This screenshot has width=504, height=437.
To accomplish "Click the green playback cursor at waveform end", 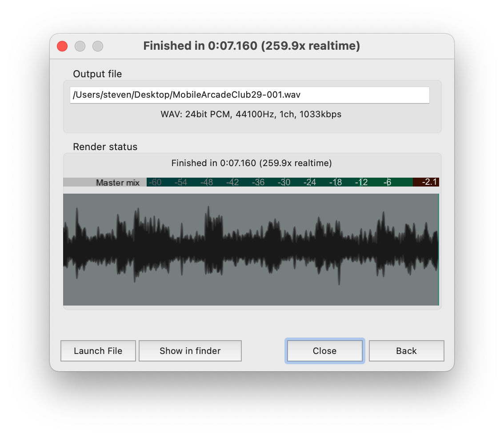I will coord(438,249).
